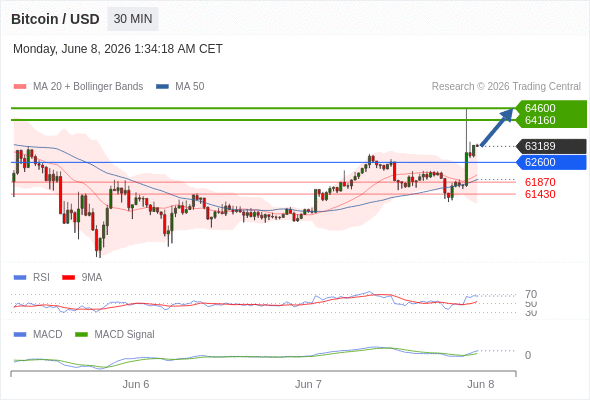Click the 64600 resistance price label
This screenshot has width=590, height=400.
(540, 108)
